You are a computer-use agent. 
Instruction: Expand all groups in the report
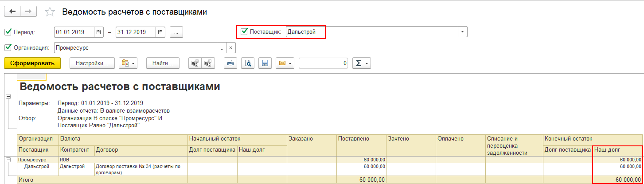pos(207,63)
